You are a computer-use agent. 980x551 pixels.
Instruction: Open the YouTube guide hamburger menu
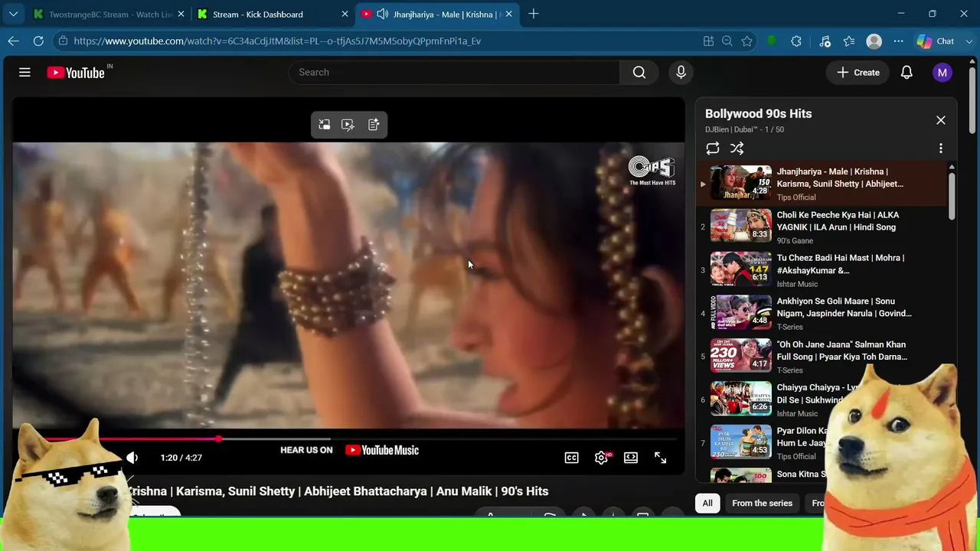[x=24, y=72]
